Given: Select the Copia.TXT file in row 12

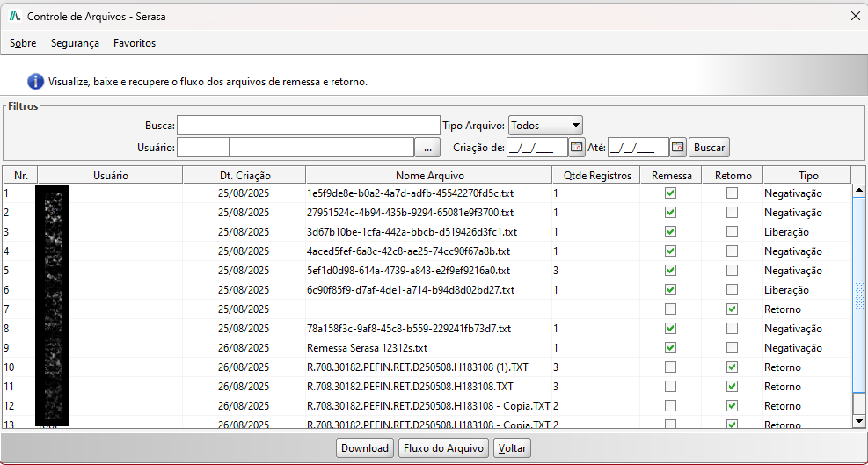Looking at the screenshot, I should pos(429,406).
